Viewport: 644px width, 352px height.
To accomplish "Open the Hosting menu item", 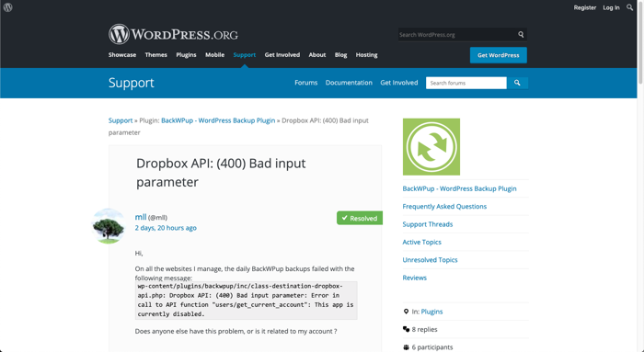I will (366, 54).
